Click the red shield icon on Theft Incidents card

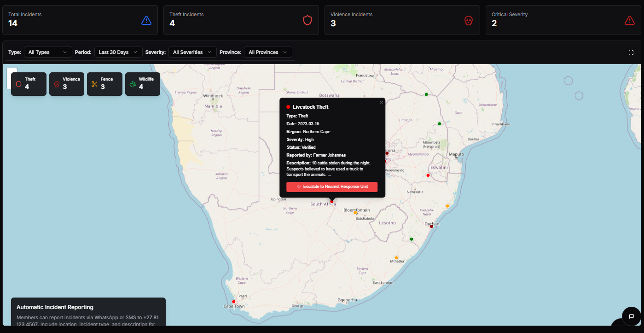(307, 20)
